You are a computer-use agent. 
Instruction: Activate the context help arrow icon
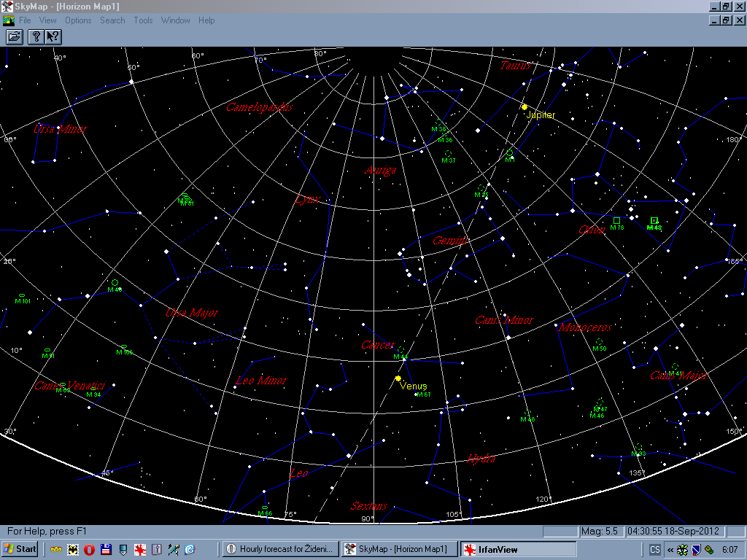(x=53, y=36)
